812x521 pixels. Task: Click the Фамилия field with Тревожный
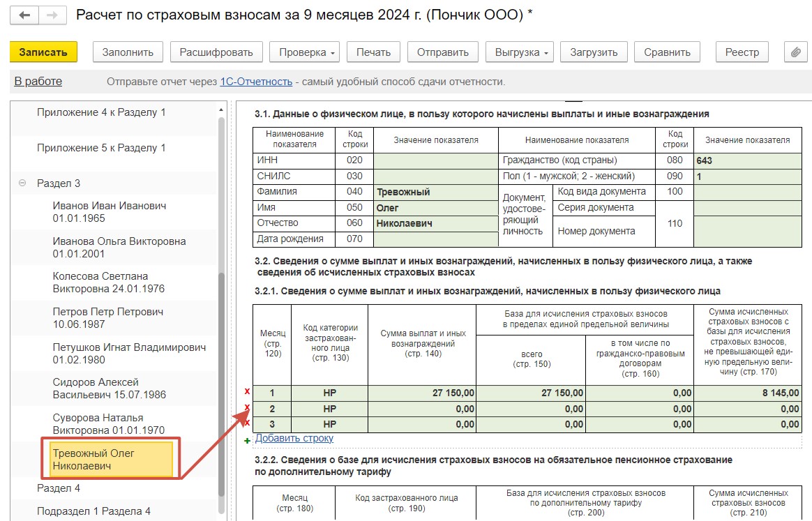(x=436, y=192)
